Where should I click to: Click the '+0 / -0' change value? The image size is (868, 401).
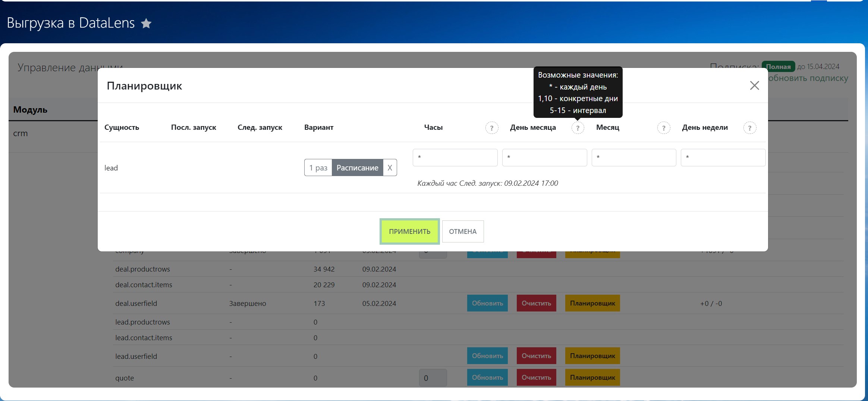[711, 303]
